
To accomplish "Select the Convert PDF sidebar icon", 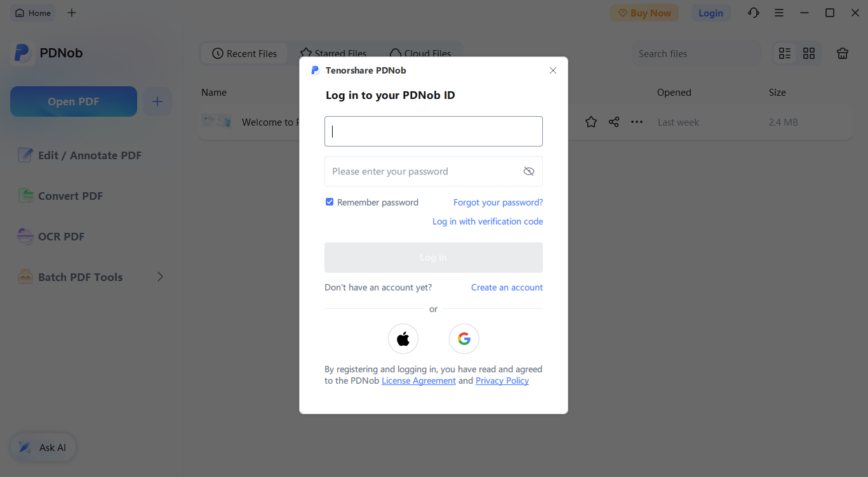I will point(25,195).
